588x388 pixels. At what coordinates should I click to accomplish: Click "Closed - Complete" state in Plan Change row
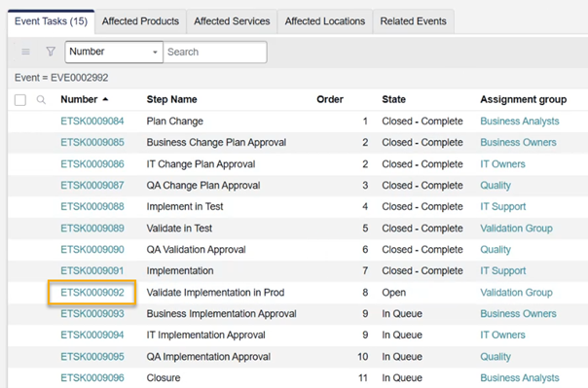423,121
